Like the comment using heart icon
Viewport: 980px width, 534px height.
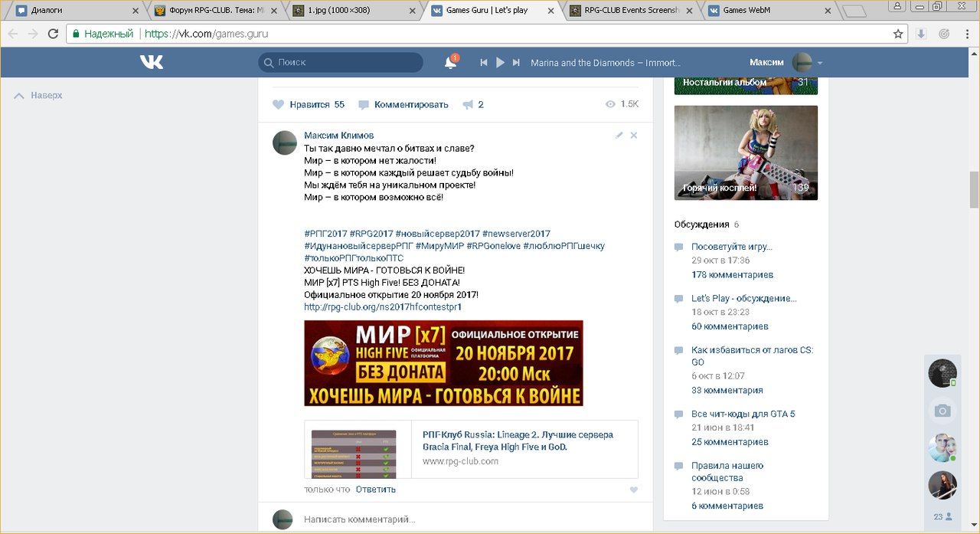click(633, 490)
